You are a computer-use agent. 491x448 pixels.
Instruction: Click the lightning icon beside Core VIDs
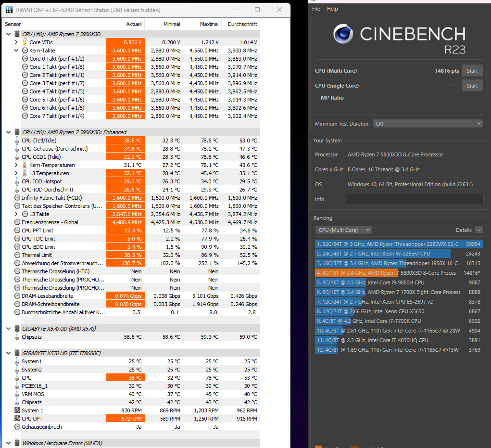[x=25, y=42]
